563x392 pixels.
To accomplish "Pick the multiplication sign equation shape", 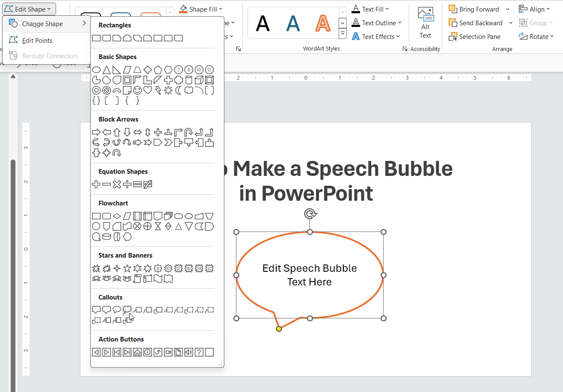I will click(117, 184).
